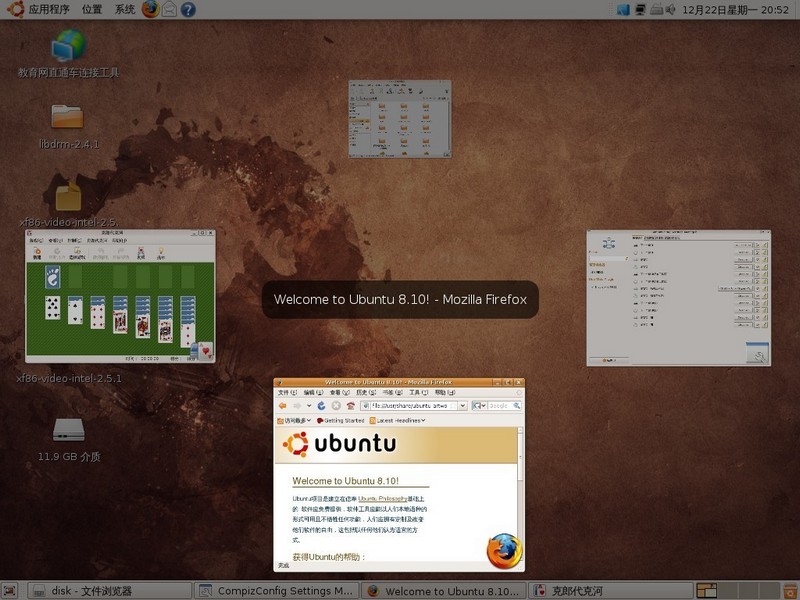The image size is (800, 600).
Task: Launch Firefox from the top panel icon
Action: 151,9
